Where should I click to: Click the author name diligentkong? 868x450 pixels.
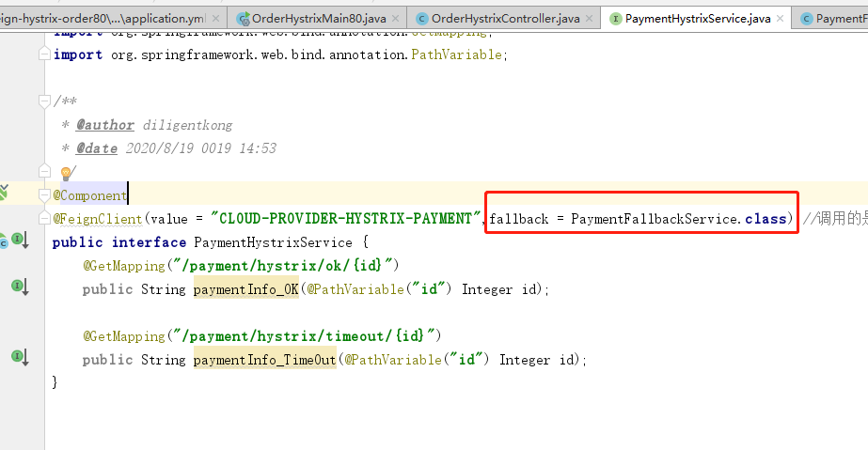(188, 126)
